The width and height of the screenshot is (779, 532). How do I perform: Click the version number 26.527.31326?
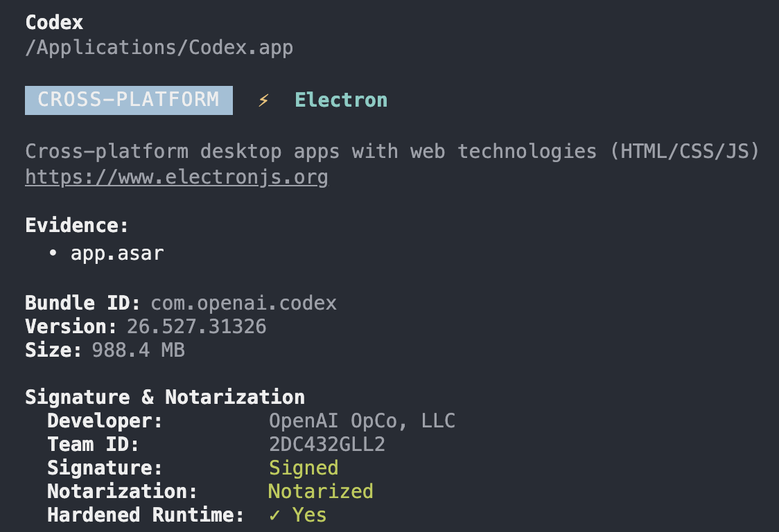[196, 327]
